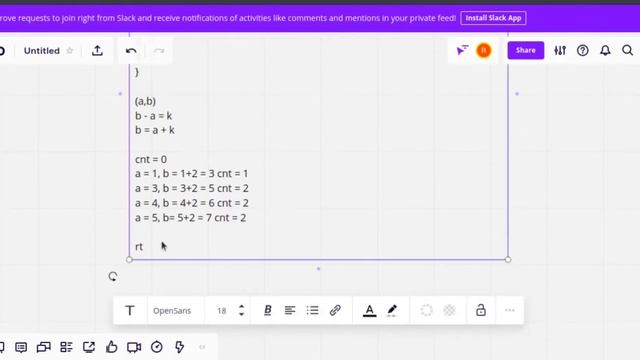Click the rotate handle below text box
Screen dimensions: 640x360
pyautogui.click(x=113, y=277)
